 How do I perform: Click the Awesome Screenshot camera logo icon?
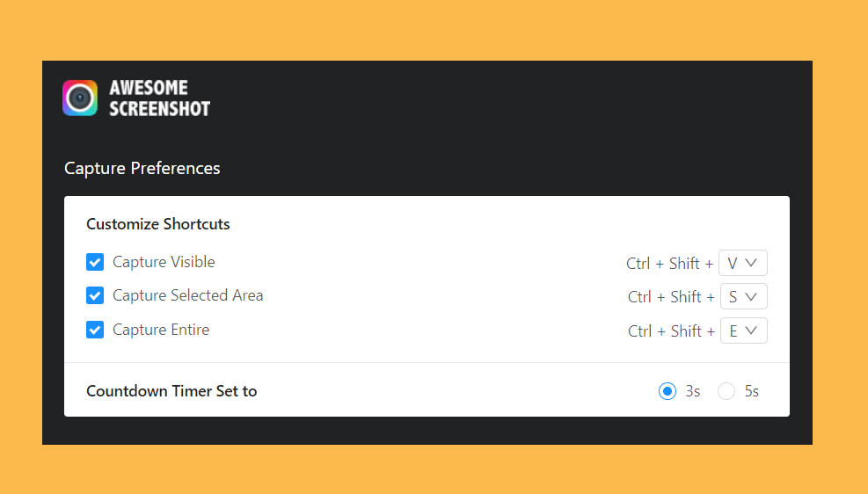click(x=80, y=98)
